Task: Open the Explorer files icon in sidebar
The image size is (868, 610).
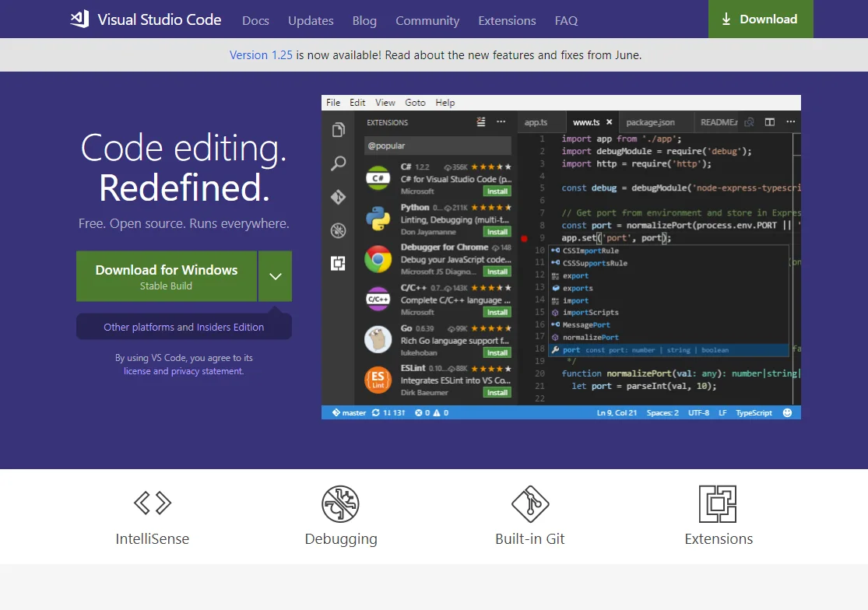Action: (x=338, y=130)
